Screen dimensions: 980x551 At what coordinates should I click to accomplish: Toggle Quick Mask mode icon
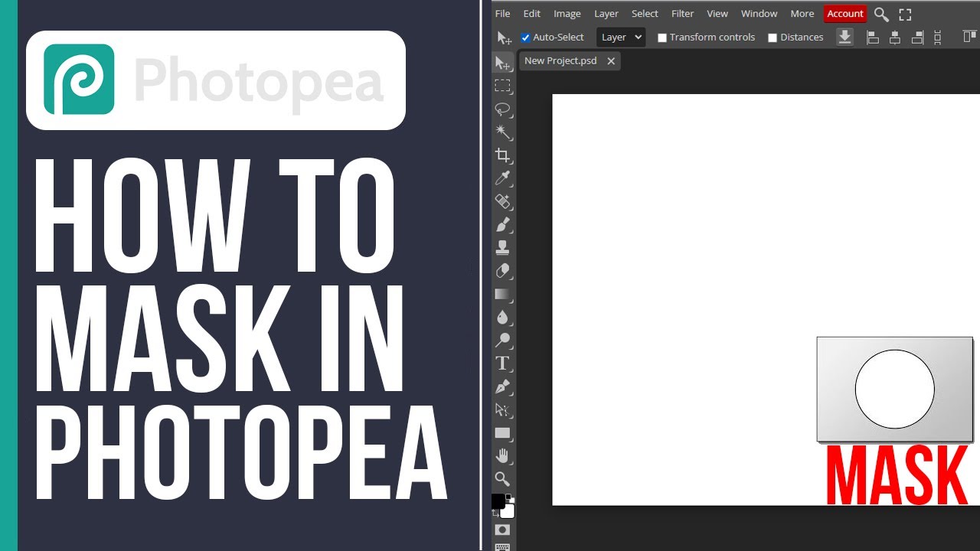[x=502, y=530]
